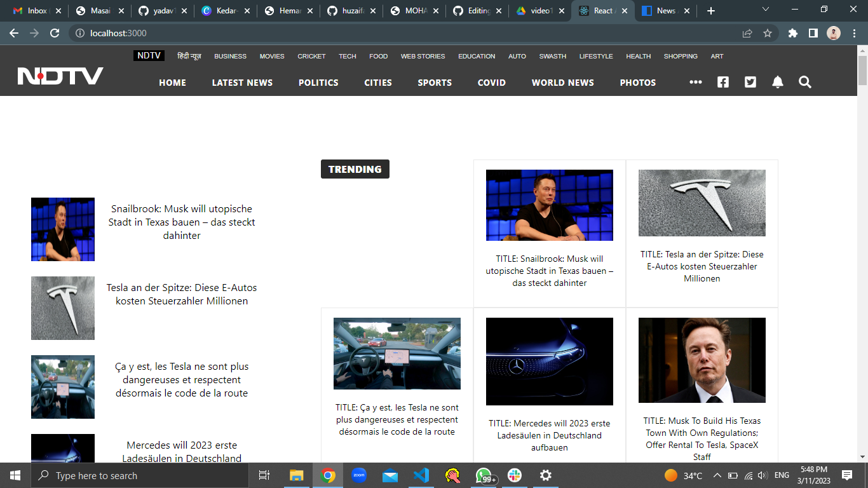Open Snailbrook thumbnail in left list
868x488 pixels.
63,229
